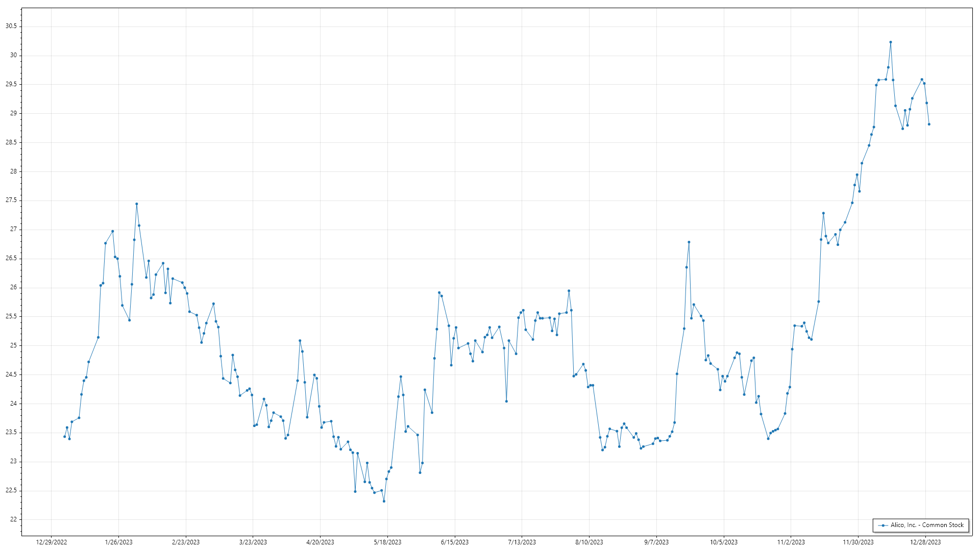The image size is (980, 551).
Task: Click the lowest data point near 22.3
Action: [384, 501]
